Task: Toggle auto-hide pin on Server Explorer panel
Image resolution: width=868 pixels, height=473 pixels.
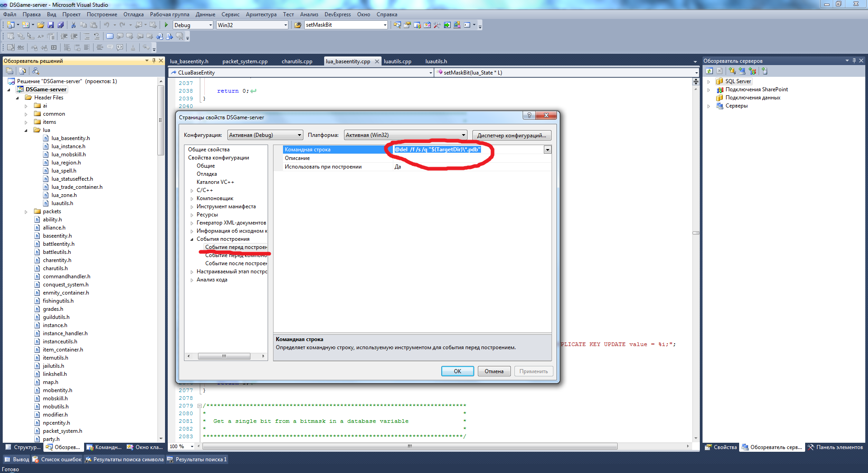Action: pos(854,61)
